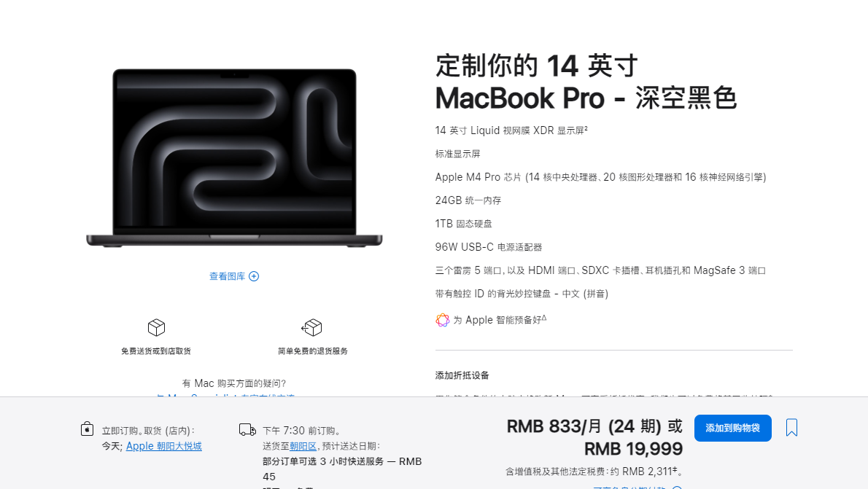Save configuration with the bookmark icon
The height and width of the screenshot is (489, 868).
coord(791,428)
